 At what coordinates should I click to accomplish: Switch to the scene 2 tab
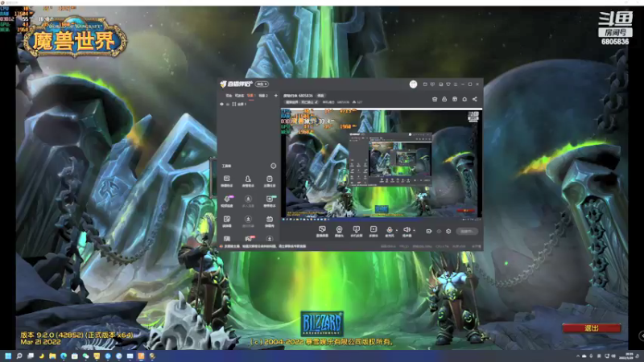pyautogui.click(x=263, y=95)
